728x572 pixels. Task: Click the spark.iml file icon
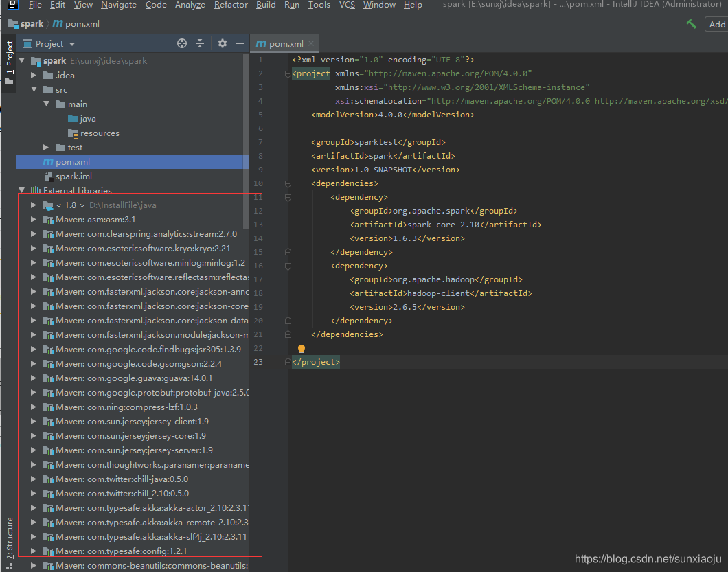48,176
